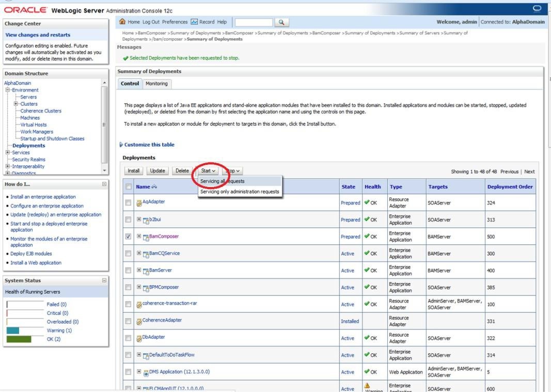Expand the Services tree node
The width and height of the screenshot is (551, 392).
click(x=8, y=152)
